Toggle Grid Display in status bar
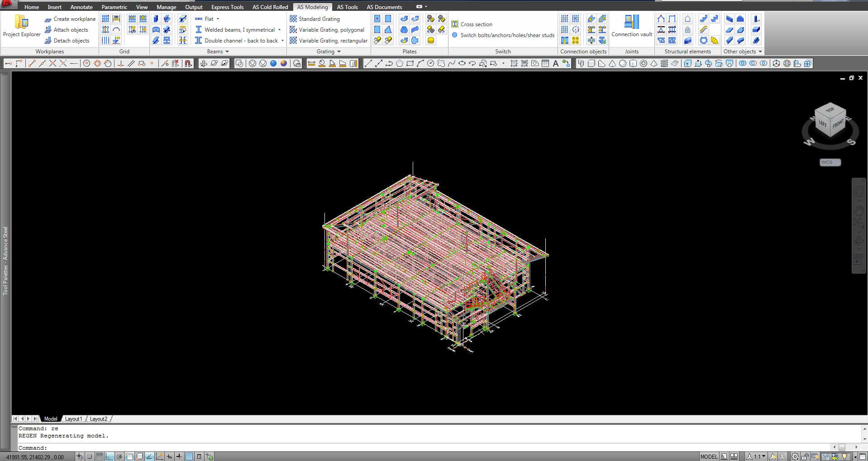868x461 pixels. pyautogui.click(x=100, y=456)
